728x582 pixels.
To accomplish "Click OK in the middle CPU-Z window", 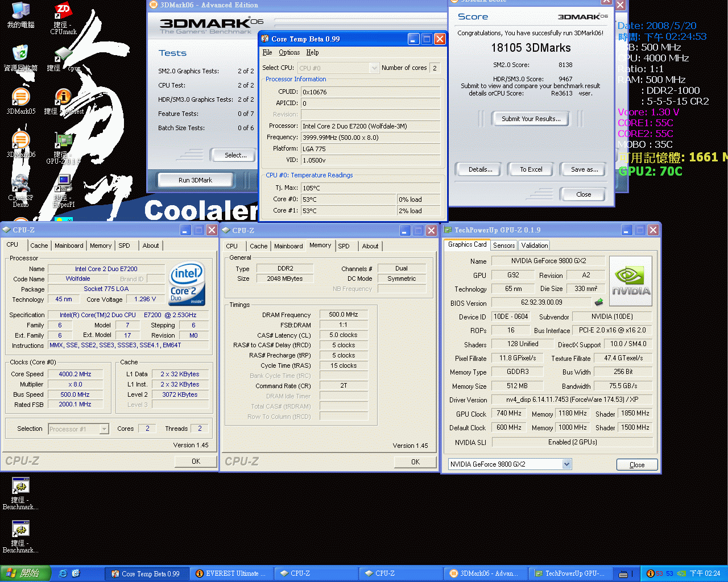I will click(415, 462).
